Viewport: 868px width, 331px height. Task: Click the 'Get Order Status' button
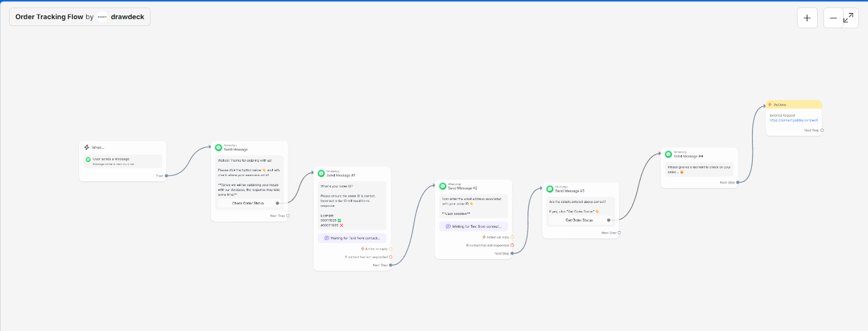click(579, 220)
